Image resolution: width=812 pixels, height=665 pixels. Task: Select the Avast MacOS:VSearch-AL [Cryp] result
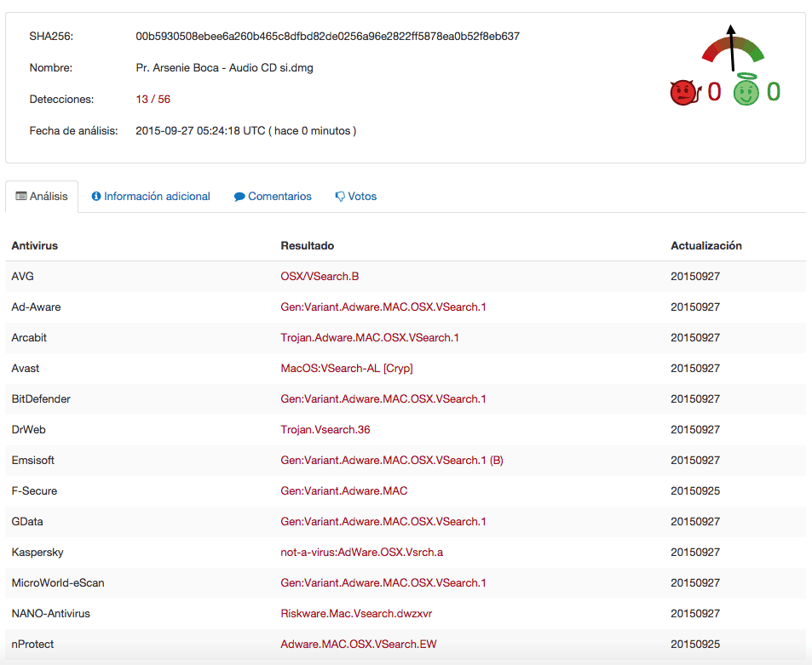[347, 368]
